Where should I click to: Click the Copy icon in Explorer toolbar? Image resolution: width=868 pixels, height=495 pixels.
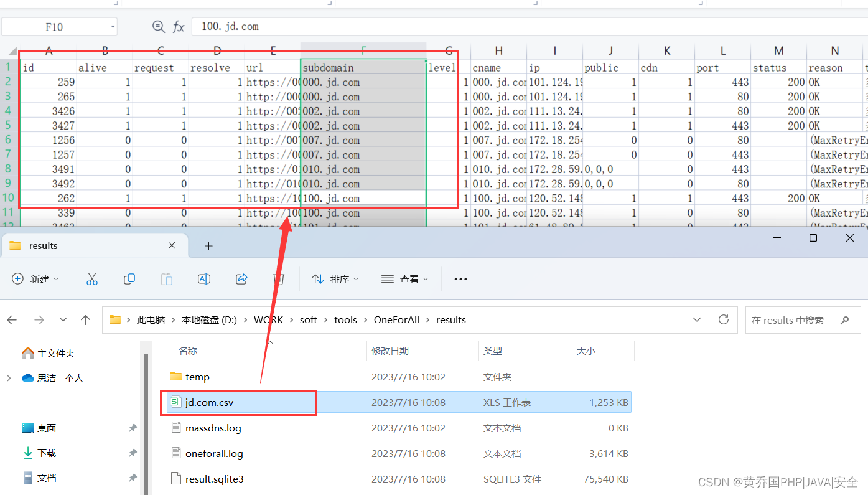(x=129, y=279)
